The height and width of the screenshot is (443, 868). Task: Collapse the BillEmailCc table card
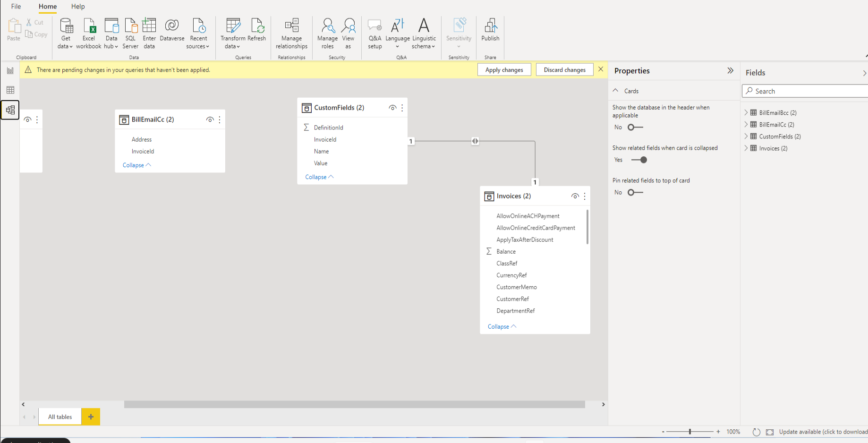tap(137, 165)
